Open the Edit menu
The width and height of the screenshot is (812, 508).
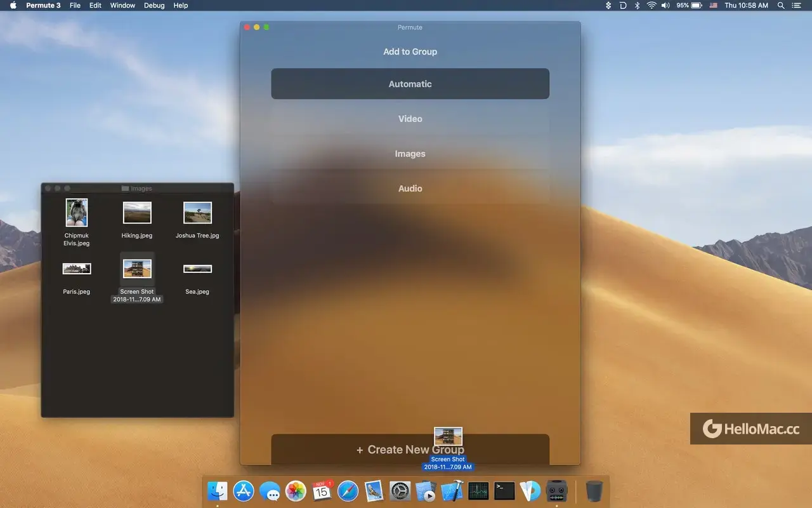pyautogui.click(x=95, y=5)
